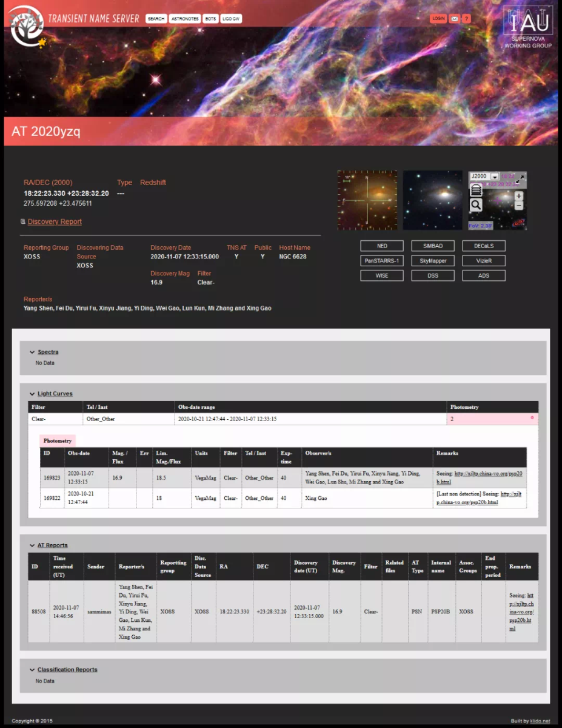Click the Pan-STARRS finder chart thumbnail
The height and width of the screenshot is (728, 562).
click(367, 200)
